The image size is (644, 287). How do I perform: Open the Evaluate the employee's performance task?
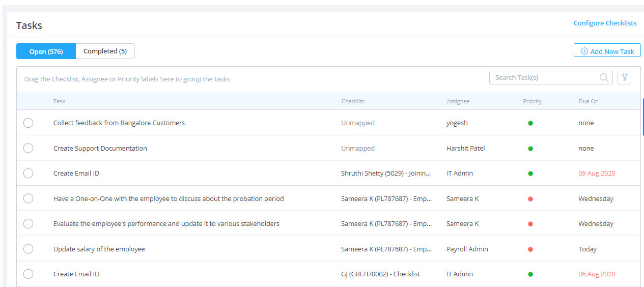166,223
